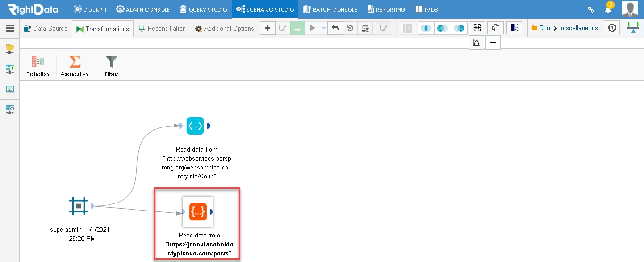Open the notifications bell

coord(608,9)
